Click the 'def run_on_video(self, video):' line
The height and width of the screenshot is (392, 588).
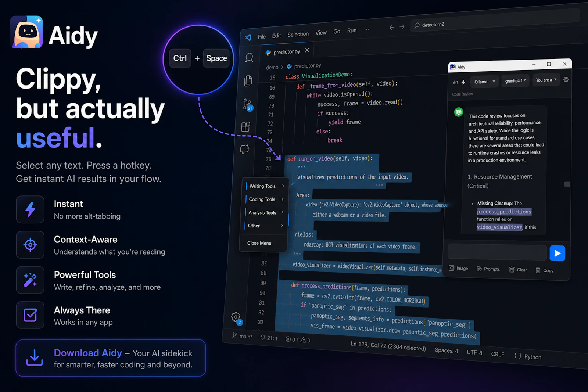(x=330, y=159)
